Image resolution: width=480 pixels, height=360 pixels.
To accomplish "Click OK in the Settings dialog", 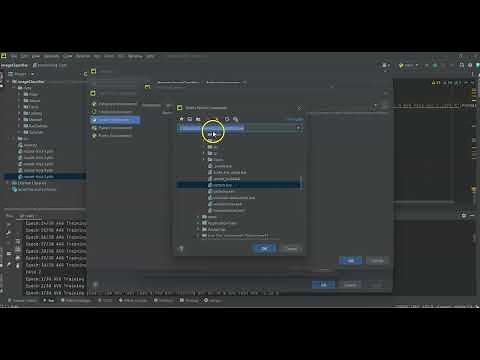I will click(323, 285).
